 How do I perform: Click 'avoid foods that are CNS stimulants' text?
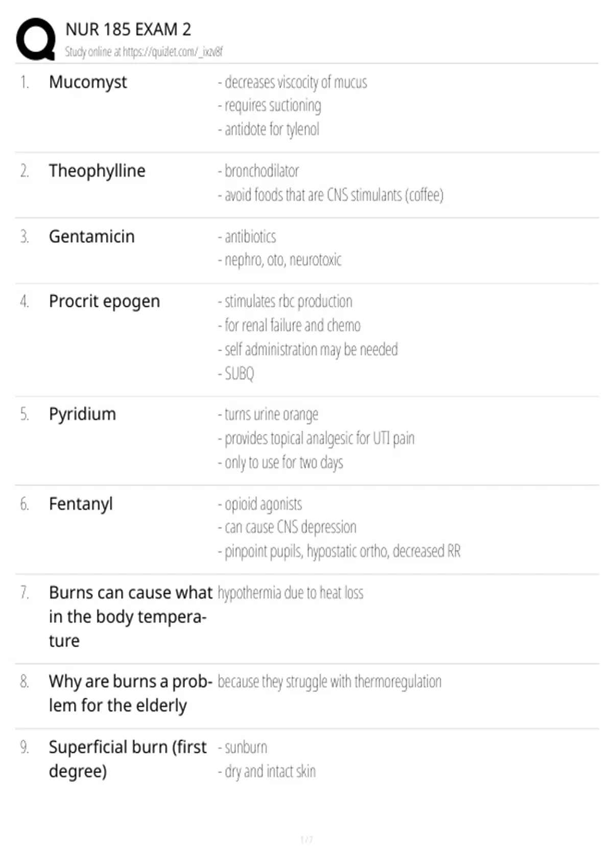click(x=331, y=195)
